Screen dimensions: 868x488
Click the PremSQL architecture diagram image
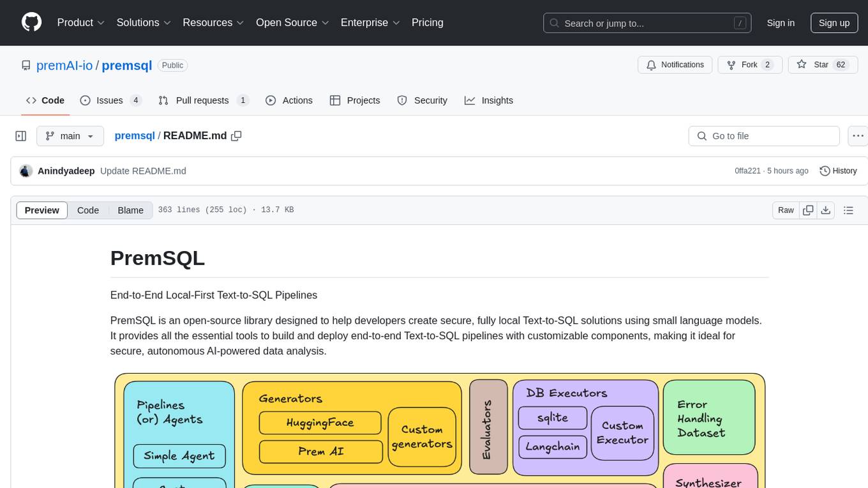click(x=440, y=430)
